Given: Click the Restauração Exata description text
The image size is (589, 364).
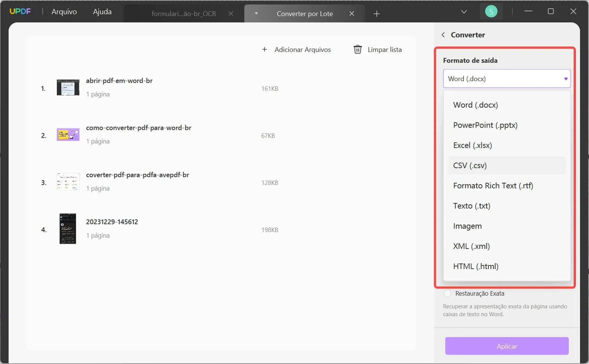Looking at the screenshot, I should click(505, 310).
